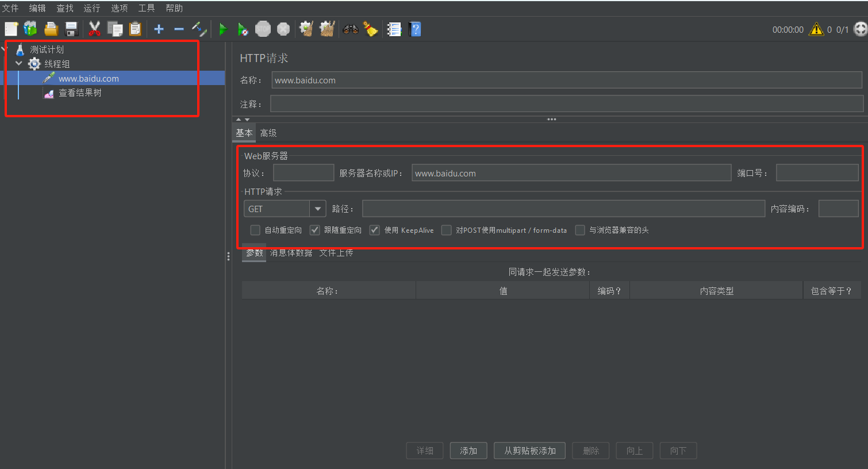Click the Shutdown threads icon
The image size is (868, 469).
[x=283, y=29]
